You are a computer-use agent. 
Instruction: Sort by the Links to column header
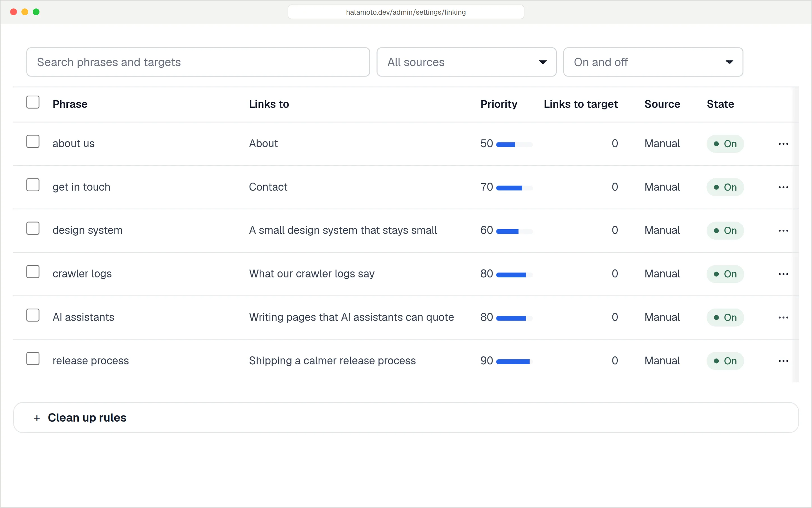[269, 104]
